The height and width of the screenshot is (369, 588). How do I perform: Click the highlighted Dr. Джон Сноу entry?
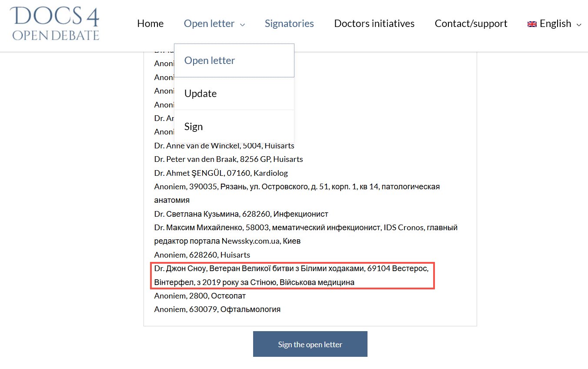(291, 275)
